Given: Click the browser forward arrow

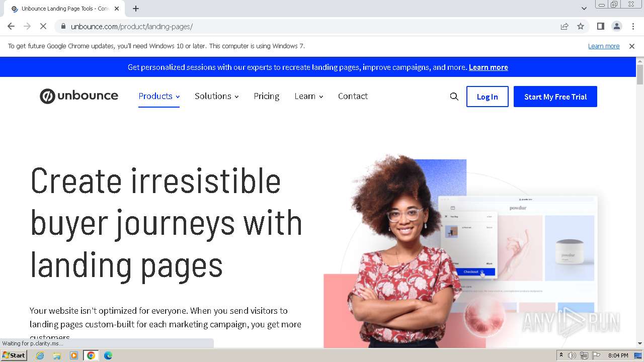Looking at the screenshot, I should click(27, 26).
